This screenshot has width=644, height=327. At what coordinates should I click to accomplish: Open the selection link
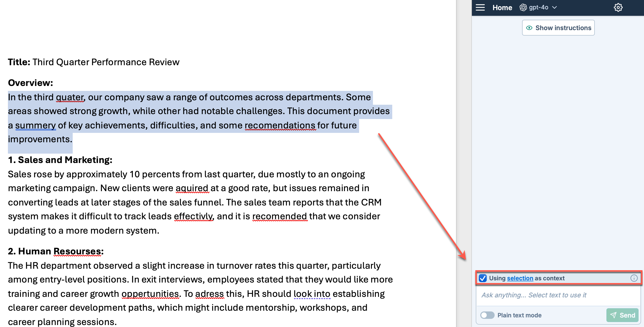tap(520, 278)
